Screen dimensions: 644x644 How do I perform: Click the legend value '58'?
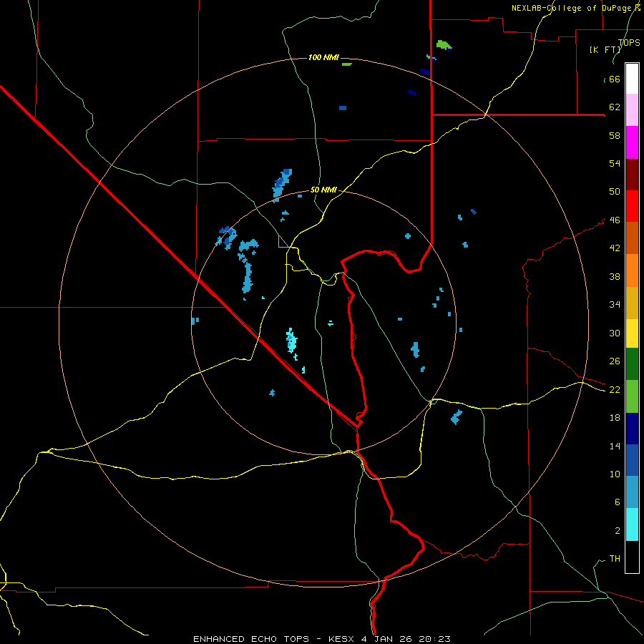(615, 135)
